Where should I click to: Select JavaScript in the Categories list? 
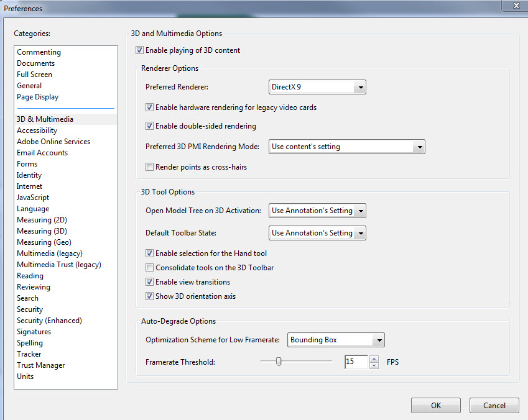[x=33, y=198]
